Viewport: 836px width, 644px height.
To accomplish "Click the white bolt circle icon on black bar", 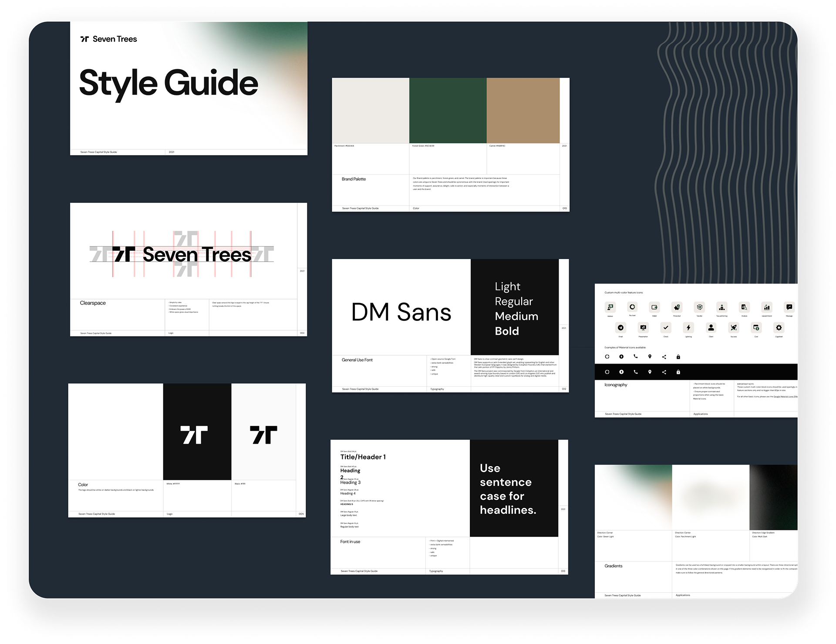I will click(621, 372).
